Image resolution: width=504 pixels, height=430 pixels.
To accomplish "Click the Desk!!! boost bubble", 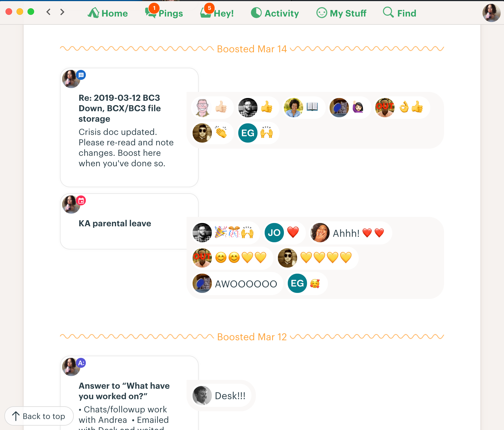I will click(221, 396).
